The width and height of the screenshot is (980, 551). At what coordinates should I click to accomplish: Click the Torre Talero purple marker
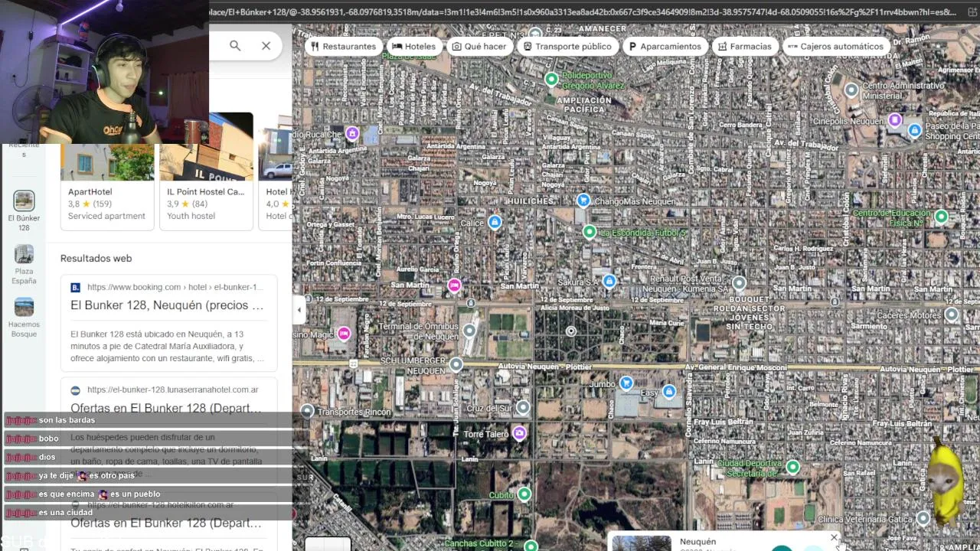click(x=520, y=433)
